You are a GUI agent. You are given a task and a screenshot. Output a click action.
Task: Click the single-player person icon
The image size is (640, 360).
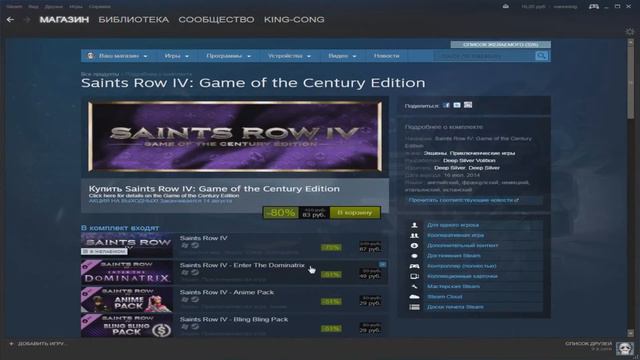(414, 225)
